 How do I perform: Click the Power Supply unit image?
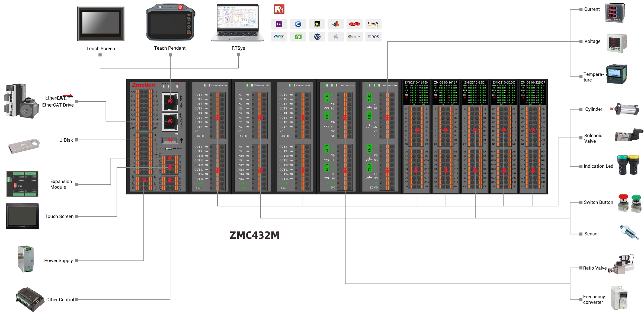[26, 259]
